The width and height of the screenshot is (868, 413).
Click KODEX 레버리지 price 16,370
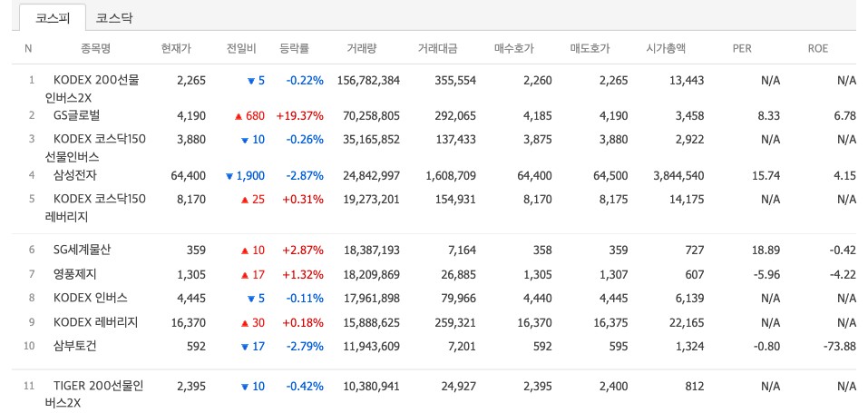[x=189, y=322]
